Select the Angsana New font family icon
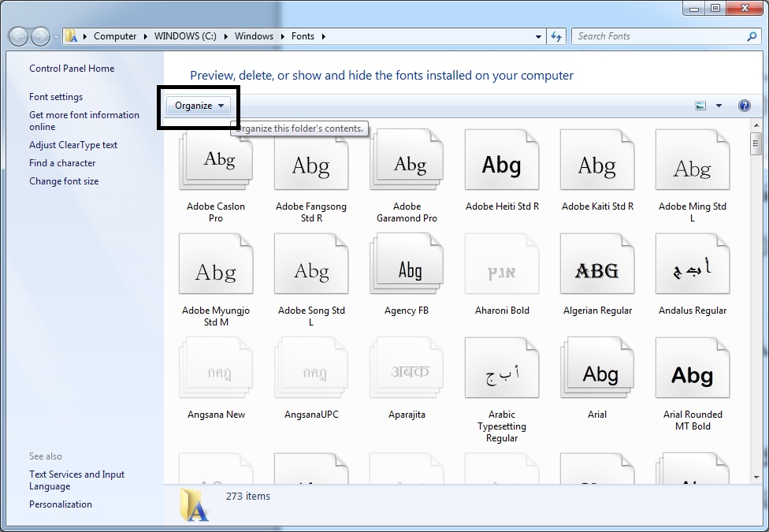769x532 pixels. pos(216,367)
